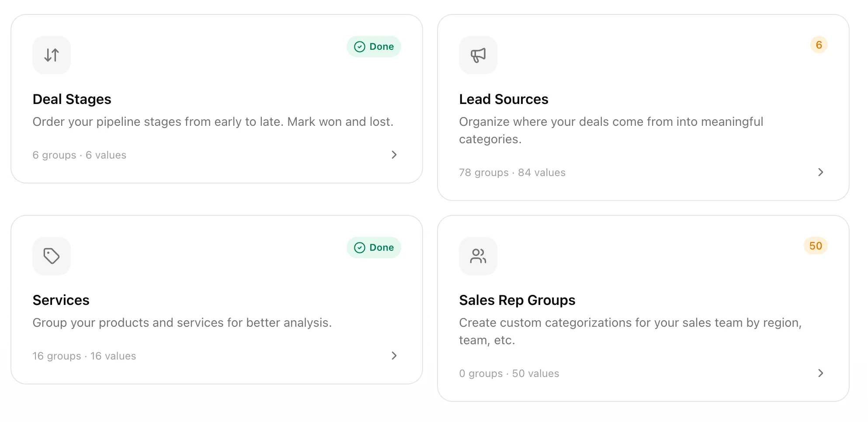
Task: Click "6 groups · 6 values" text
Action: (80, 155)
